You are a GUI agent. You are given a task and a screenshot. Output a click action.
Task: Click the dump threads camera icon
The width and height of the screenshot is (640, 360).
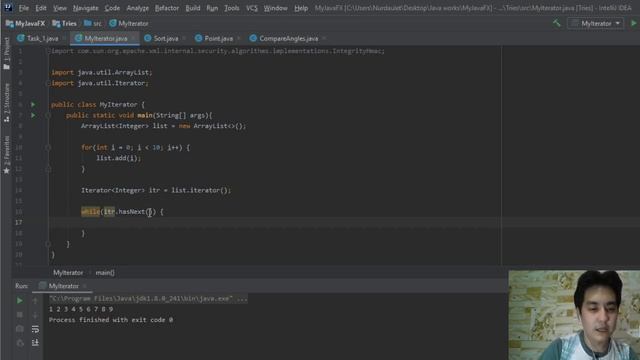coord(20,329)
